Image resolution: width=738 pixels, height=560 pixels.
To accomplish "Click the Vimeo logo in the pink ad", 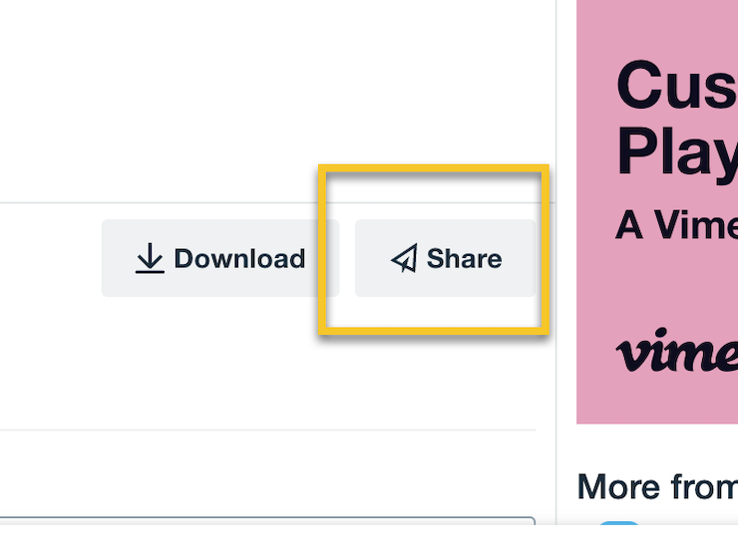I will 677,351.
